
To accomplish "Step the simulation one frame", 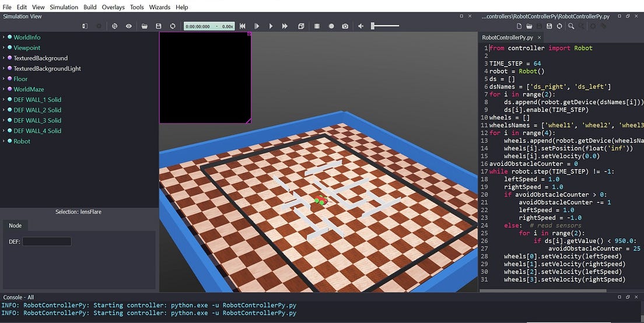I will coord(257,26).
